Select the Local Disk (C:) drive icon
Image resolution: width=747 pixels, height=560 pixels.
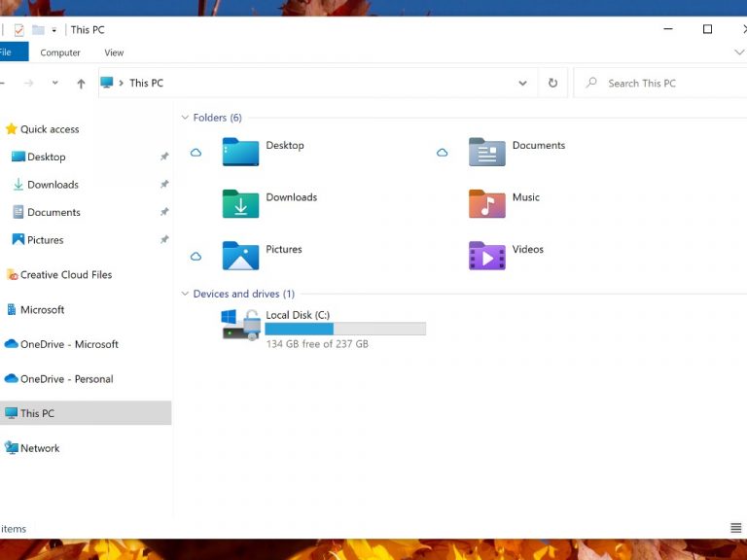[x=241, y=325]
